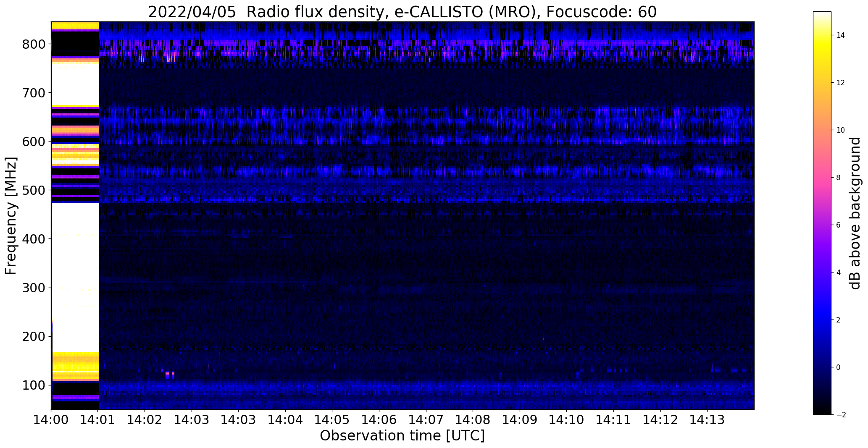Click the 800 frequency tick label
Viewport: 868px width, 448px height.
(34, 44)
